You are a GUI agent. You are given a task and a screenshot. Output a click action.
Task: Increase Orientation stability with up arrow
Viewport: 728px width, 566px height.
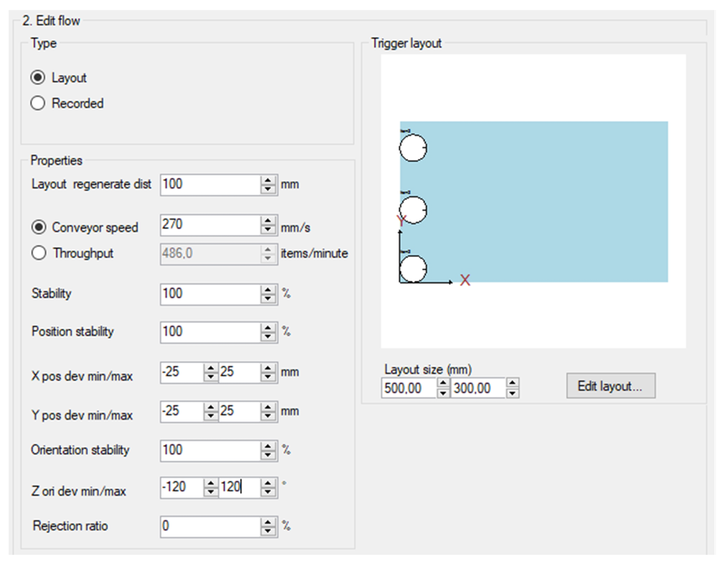268,446
